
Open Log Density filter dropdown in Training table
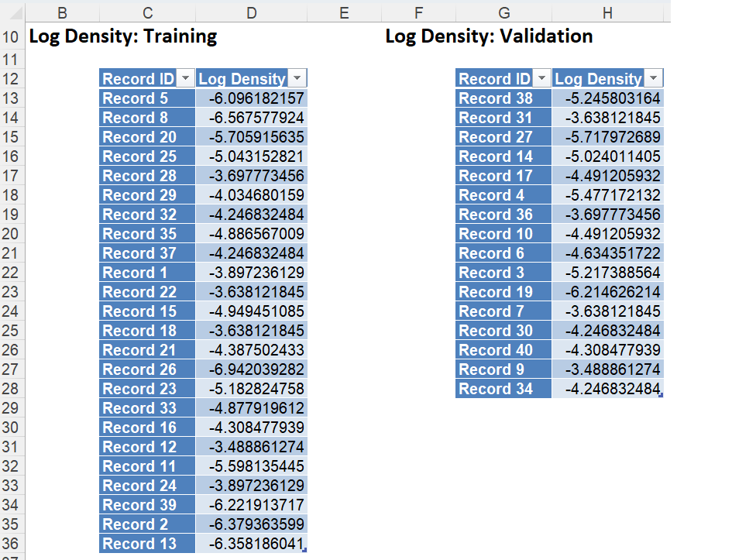(x=297, y=79)
